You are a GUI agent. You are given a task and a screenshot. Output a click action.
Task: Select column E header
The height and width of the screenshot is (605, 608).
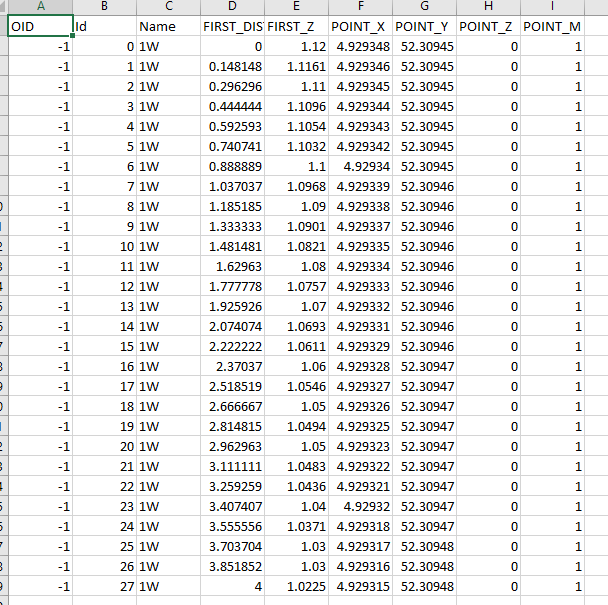(296, 7)
